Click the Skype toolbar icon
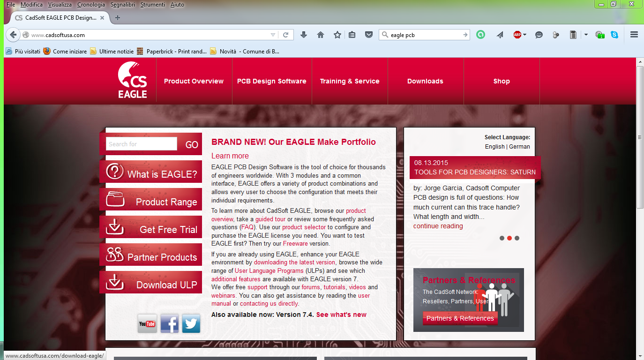 coord(614,35)
